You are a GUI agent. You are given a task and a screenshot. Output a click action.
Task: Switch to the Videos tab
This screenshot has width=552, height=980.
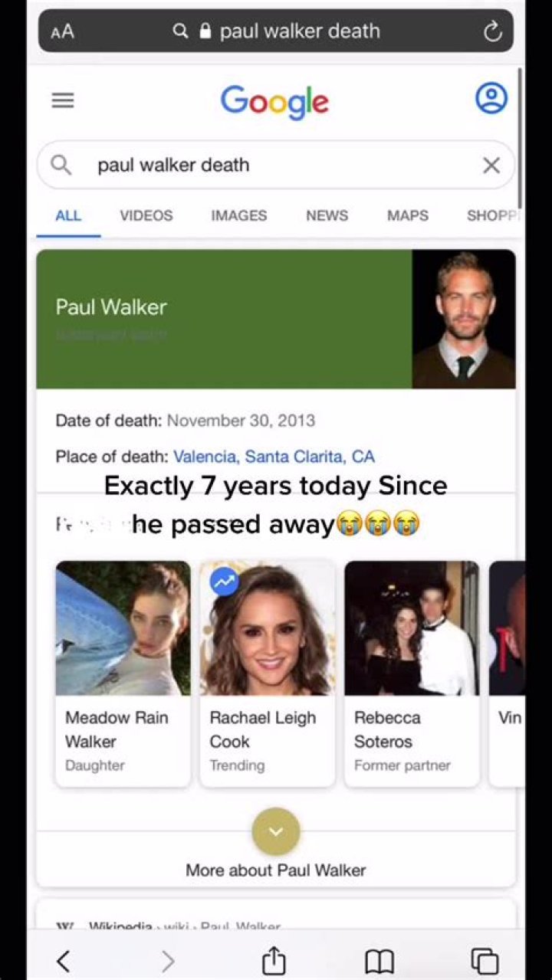[x=146, y=215]
